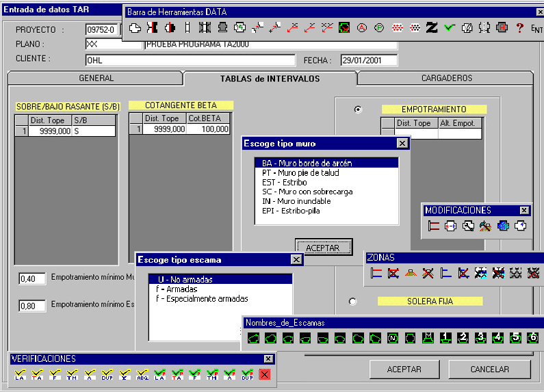Click 9999,000 in SOBRE/BAJO RASANTE table
Image resolution: width=544 pixels, height=392 pixels.
tap(51, 131)
